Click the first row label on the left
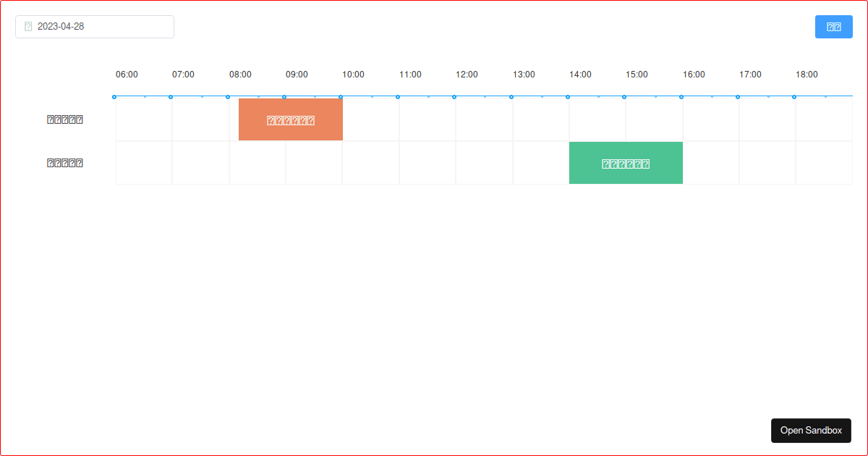Image resolution: width=868 pixels, height=456 pixels. tap(64, 119)
